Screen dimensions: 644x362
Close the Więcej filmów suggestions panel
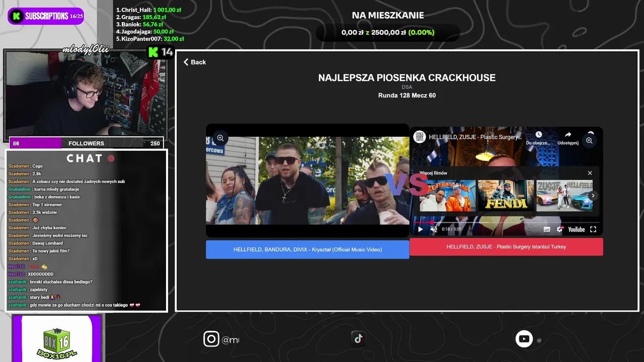590,173
